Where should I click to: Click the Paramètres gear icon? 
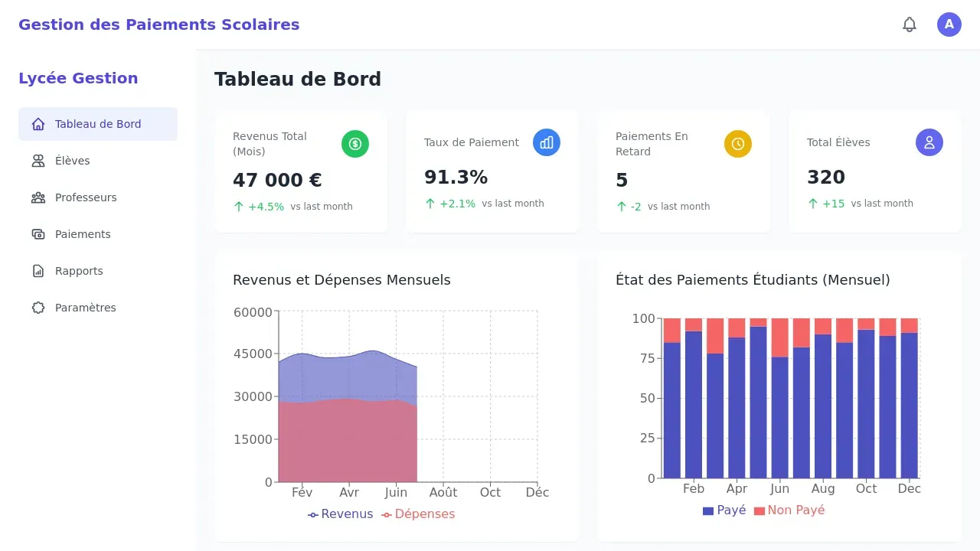[38, 308]
